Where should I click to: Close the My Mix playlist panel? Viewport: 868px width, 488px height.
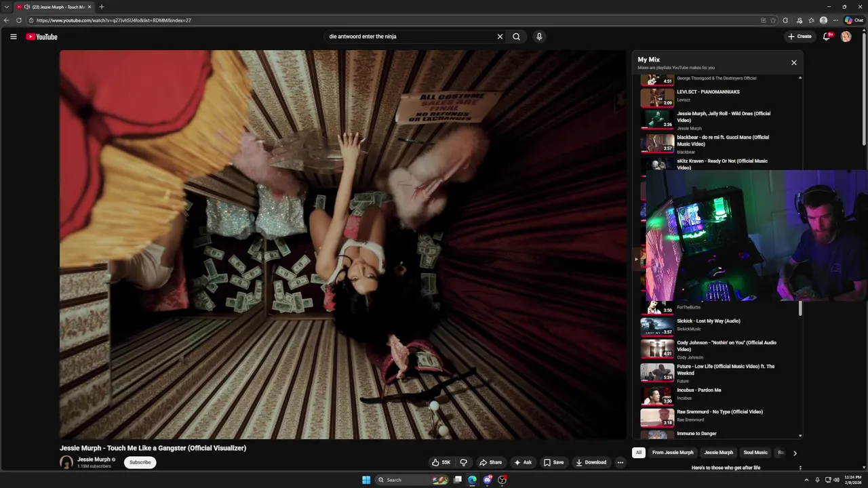[x=794, y=62]
